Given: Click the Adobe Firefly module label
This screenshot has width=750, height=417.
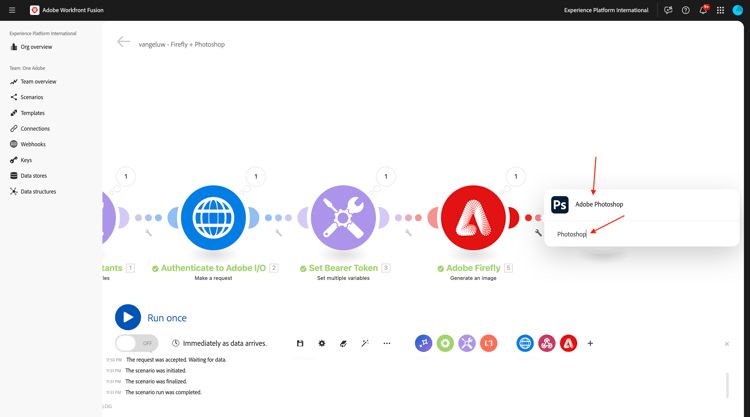Looking at the screenshot, I should 473,268.
